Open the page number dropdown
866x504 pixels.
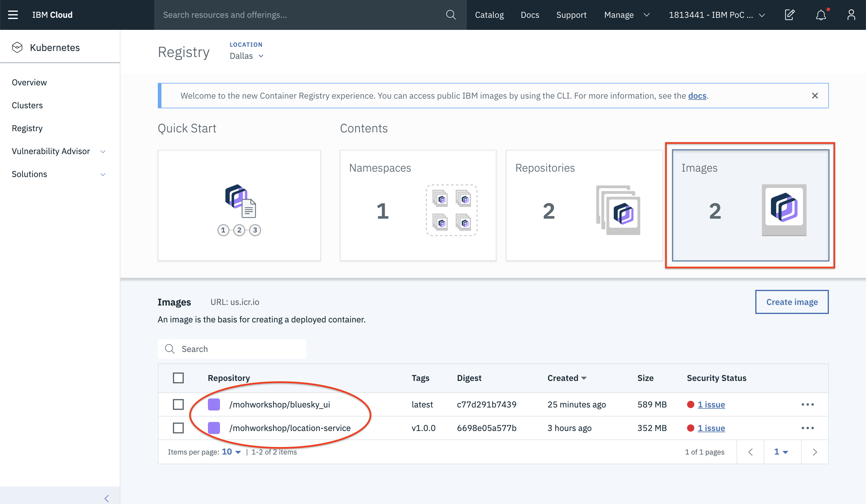tap(781, 452)
